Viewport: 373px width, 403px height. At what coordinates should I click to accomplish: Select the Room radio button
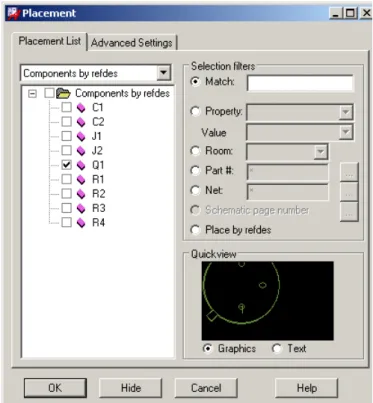195,151
